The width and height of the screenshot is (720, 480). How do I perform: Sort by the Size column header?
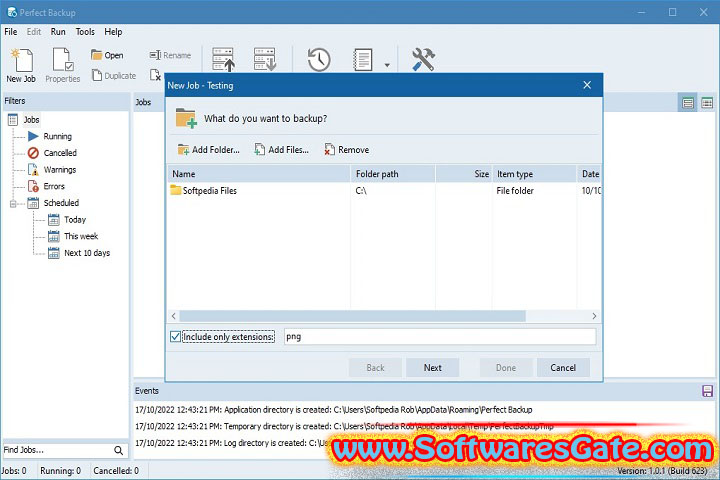pos(464,174)
